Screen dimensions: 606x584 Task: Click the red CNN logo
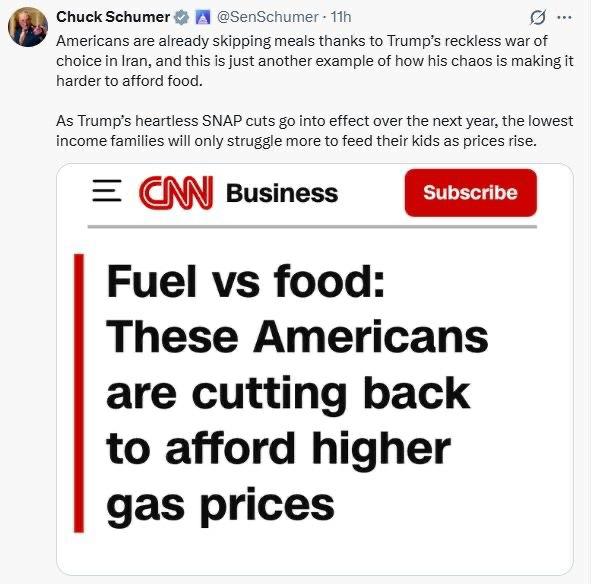(176, 192)
